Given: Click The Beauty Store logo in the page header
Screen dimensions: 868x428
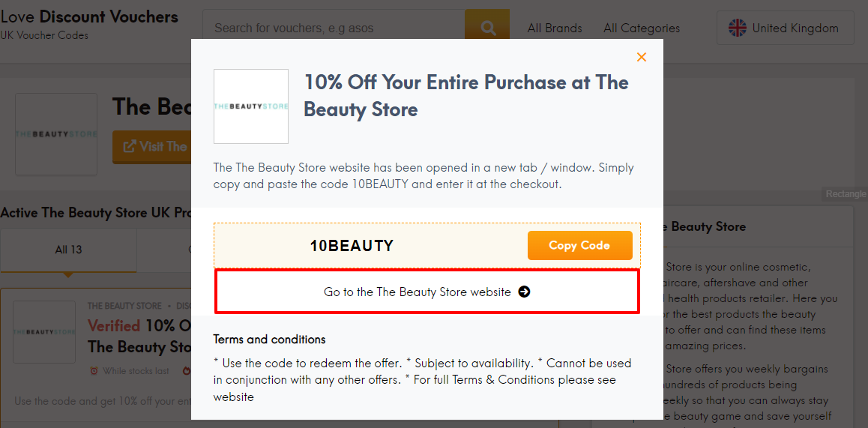Looking at the screenshot, I should 56,134.
